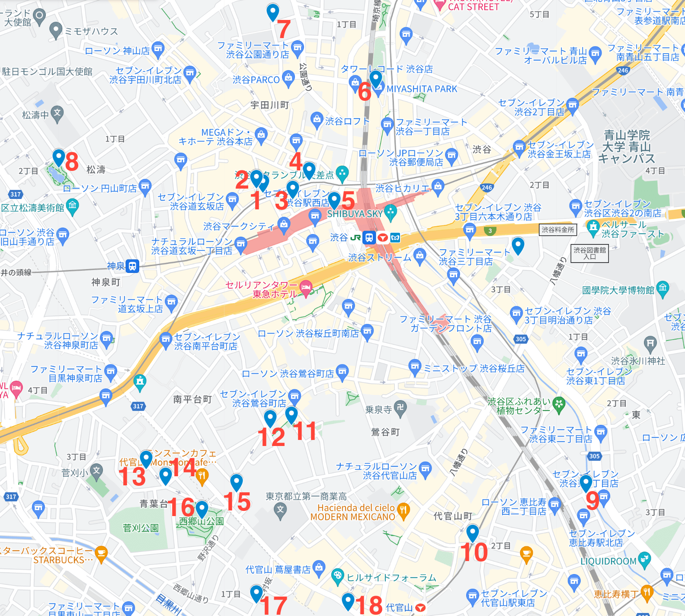Click the セブン-イレブン 代官山駅東店 store icon
685x616 pixels.
pos(473,596)
